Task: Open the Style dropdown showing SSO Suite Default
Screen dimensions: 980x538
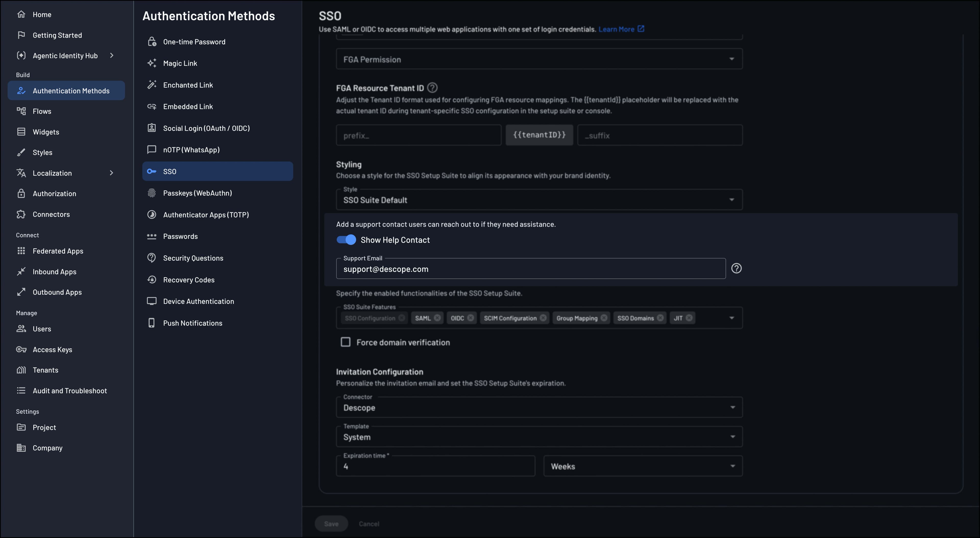Action: coord(539,199)
